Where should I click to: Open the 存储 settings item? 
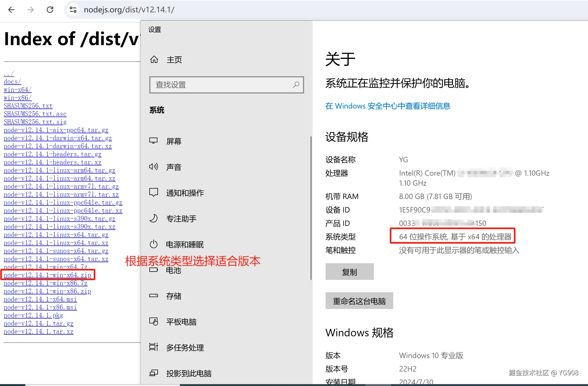click(x=174, y=296)
